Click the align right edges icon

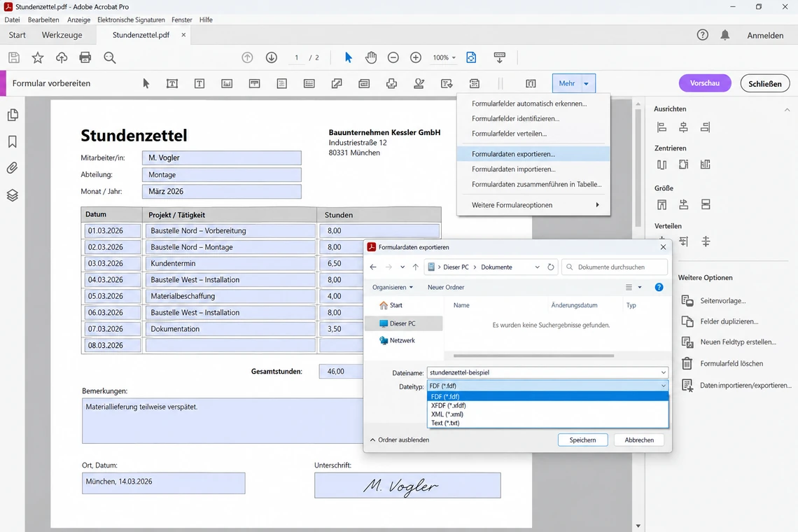click(706, 127)
